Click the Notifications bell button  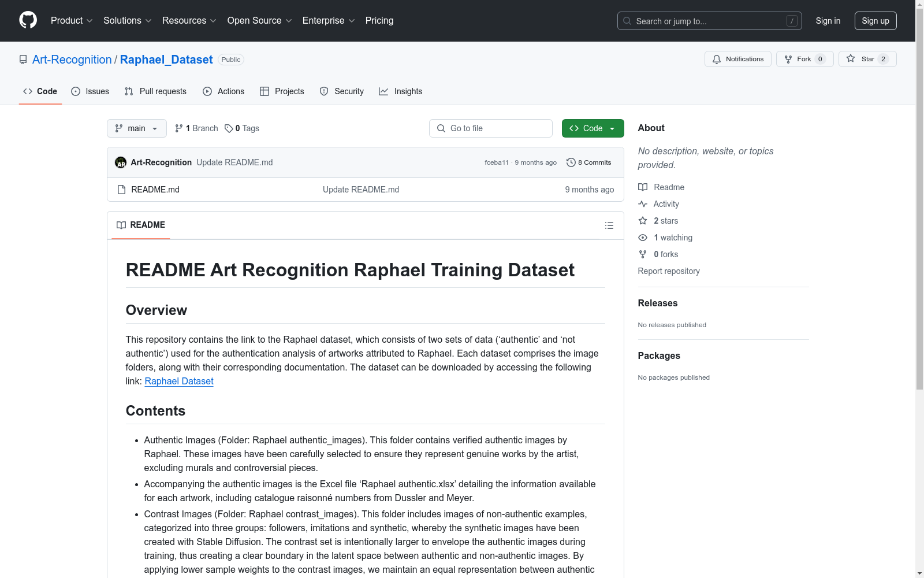pos(738,59)
